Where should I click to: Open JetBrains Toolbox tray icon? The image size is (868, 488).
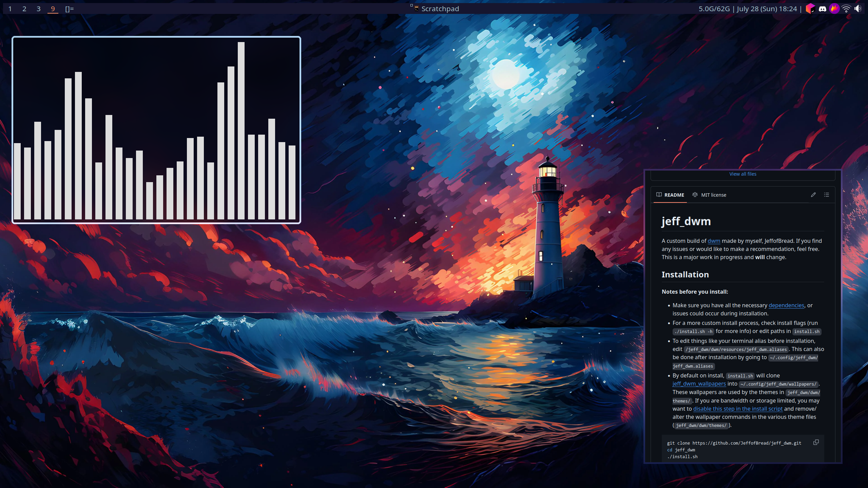810,9
